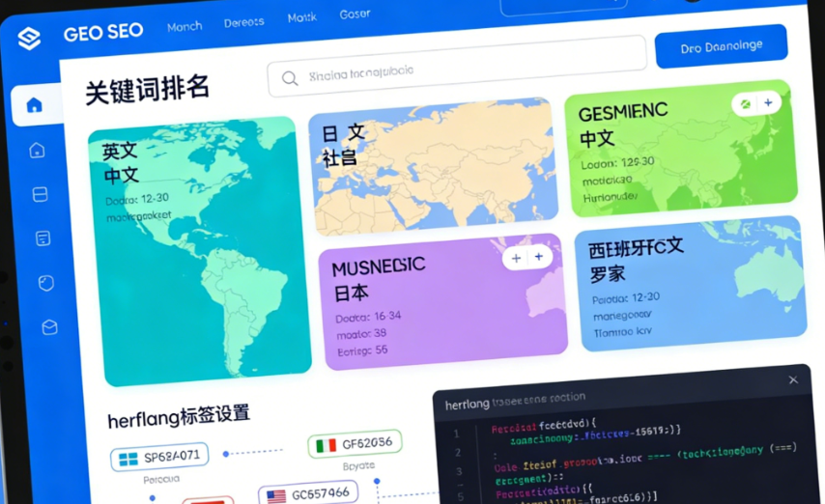Click the blue plus on MUSNEDSIC card
Screen dimensions: 825x504
coord(539,257)
